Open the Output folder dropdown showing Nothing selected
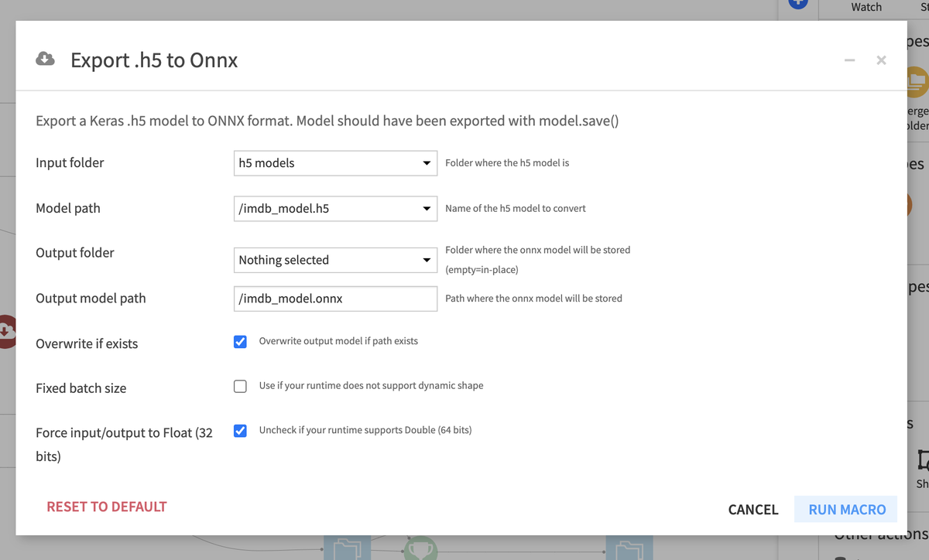 click(335, 260)
